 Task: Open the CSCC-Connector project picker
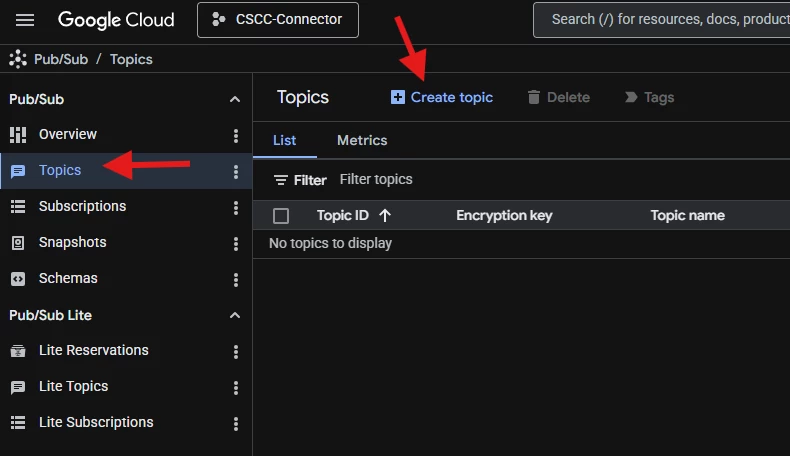click(x=278, y=20)
